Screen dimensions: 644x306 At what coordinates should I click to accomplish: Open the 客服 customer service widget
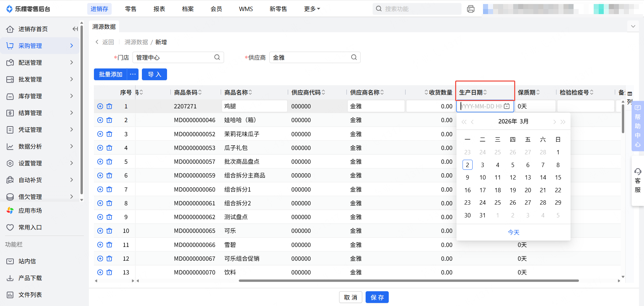(638, 181)
